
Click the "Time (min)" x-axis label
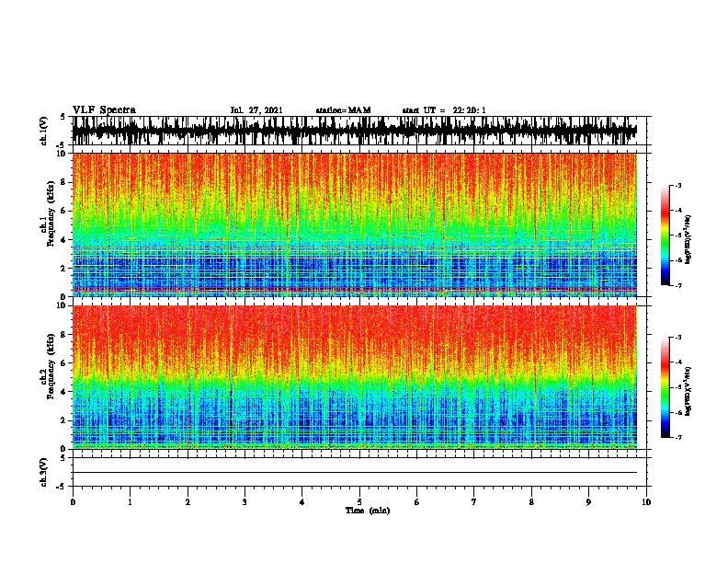click(368, 511)
